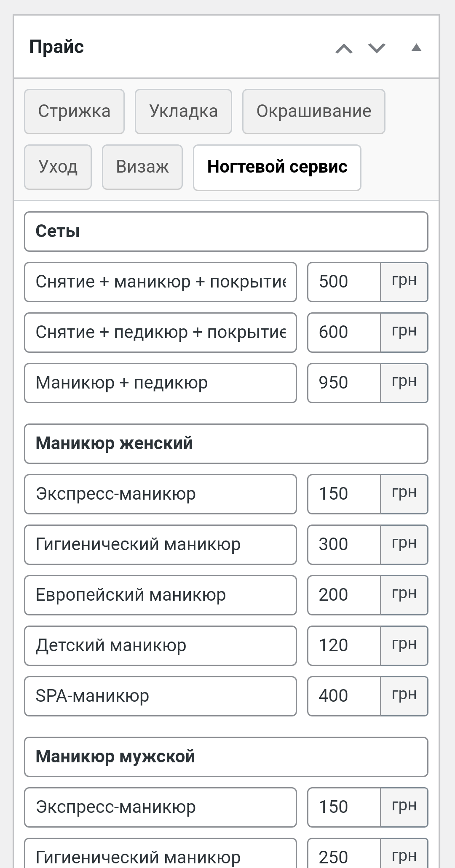This screenshot has height=868, width=455.
Task: Open the Визаж tab
Action: [x=142, y=167]
